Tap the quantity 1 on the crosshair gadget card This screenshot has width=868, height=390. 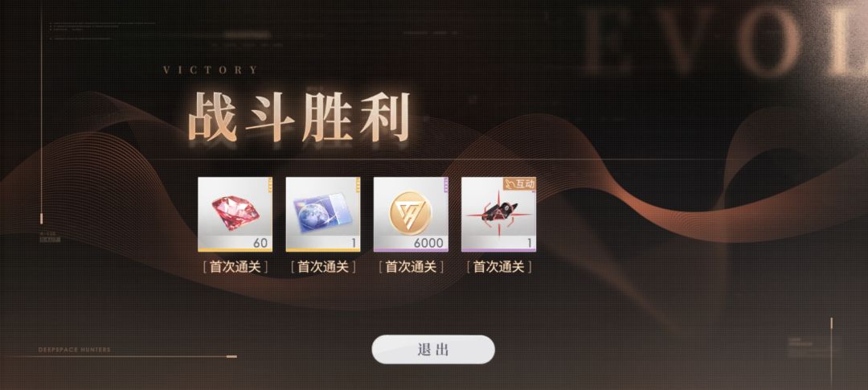coord(529,243)
